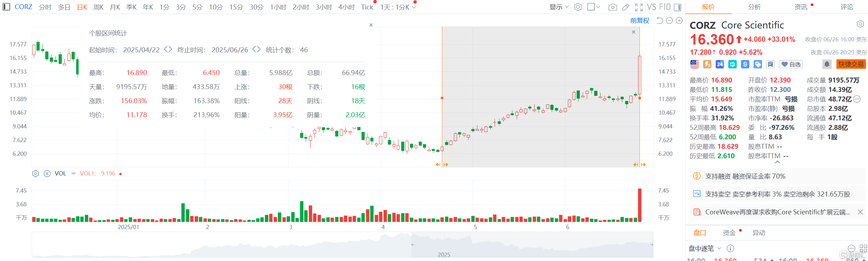Image resolution: width=868 pixels, height=261 pixels.
Task: Toggle the right quote panel icon
Action: [x=677, y=7]
